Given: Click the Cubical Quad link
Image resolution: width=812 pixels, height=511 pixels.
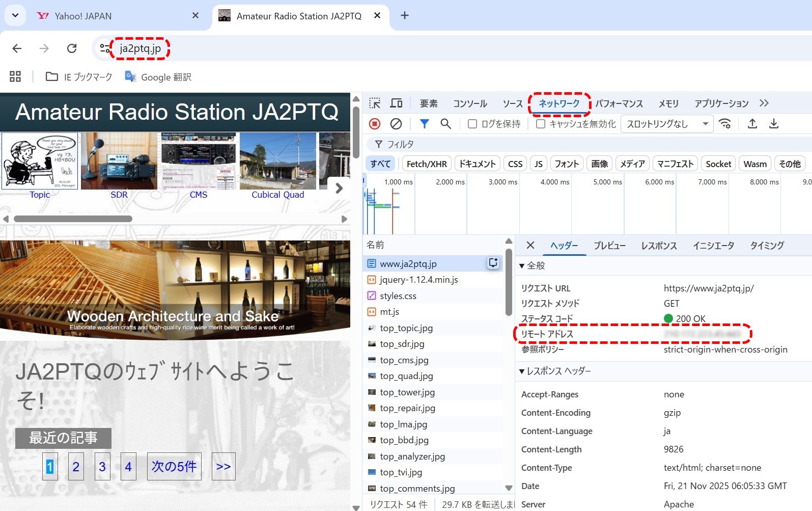Looking at the screenshot, I should pyautogui.click(x=277, y=195).
